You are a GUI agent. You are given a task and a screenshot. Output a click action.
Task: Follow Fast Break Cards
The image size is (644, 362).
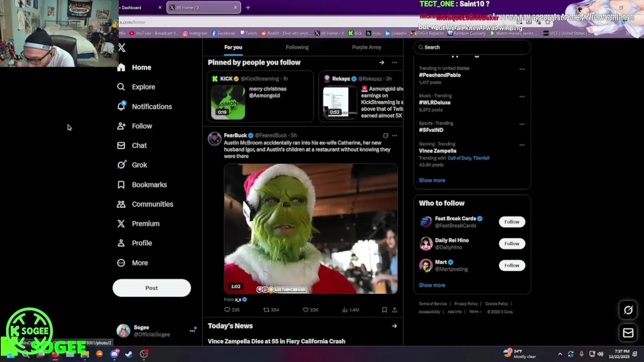click(512, 222)
